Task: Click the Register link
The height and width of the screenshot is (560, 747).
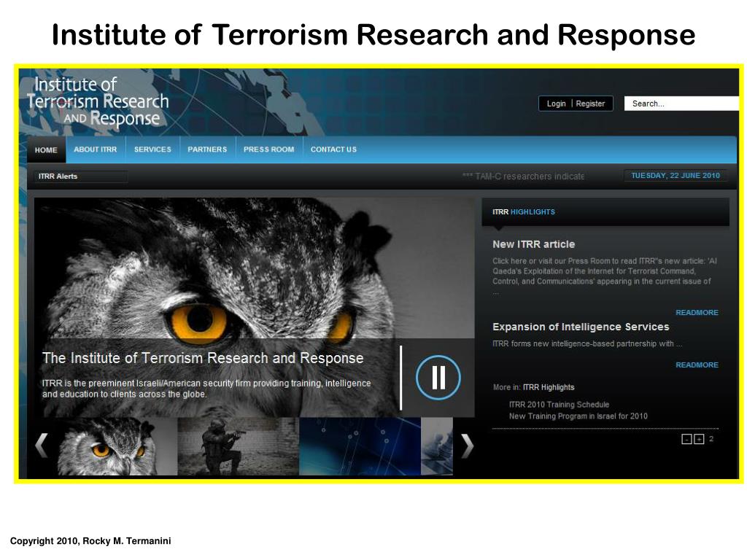Action: point(590,104)
